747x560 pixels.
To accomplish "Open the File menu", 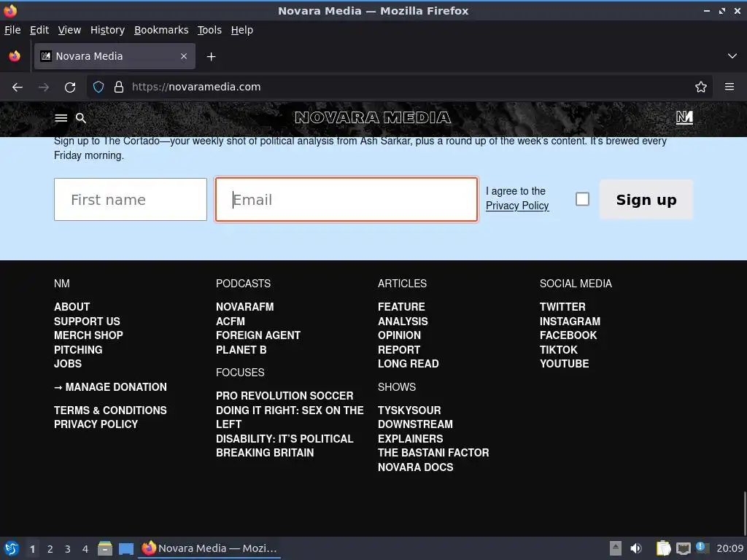I will (12, 30).
